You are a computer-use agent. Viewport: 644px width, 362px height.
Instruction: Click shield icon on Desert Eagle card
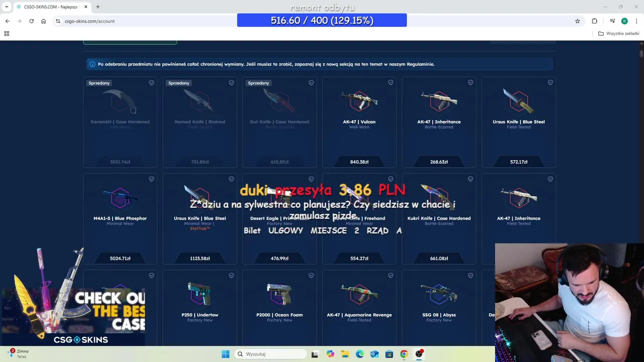[x=311, y=179]
